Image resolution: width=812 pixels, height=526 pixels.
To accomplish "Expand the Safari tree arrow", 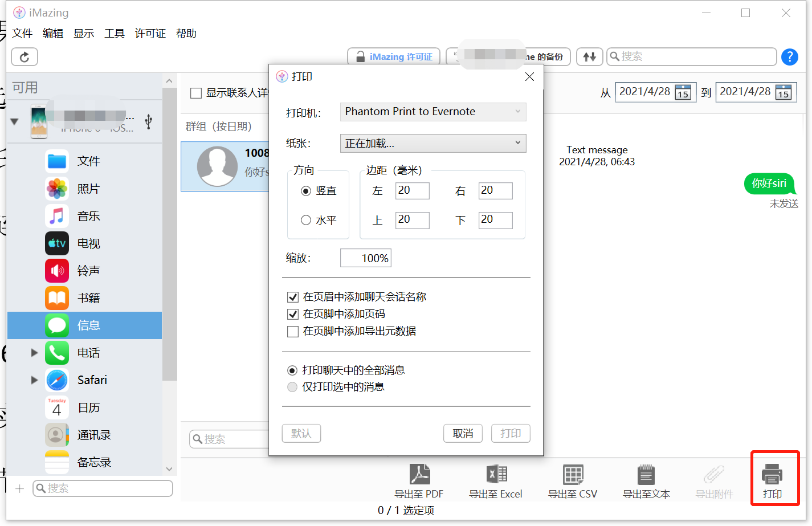I will click(x=34, y=380).
